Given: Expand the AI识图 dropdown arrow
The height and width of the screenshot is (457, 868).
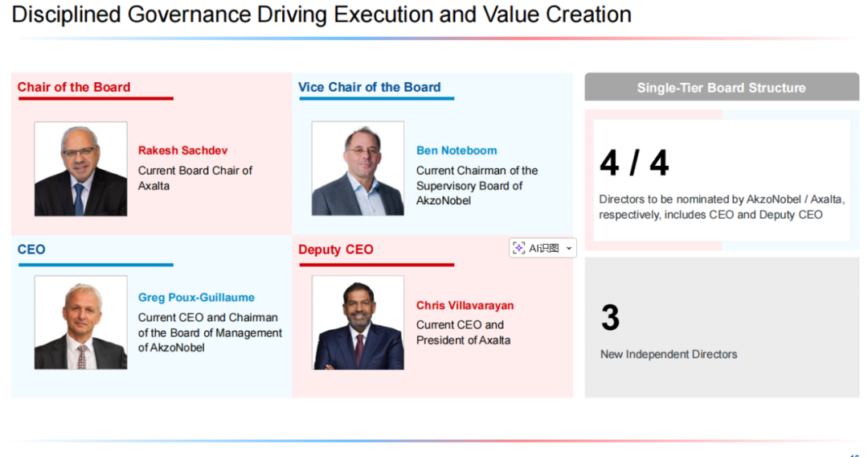Looking at the screenshot, I should coord(570,249).
